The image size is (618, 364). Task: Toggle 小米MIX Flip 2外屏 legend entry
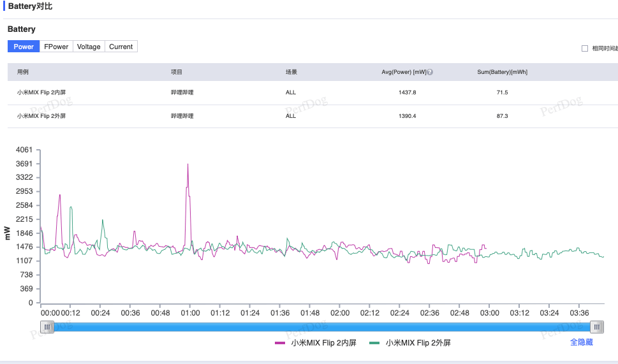click(x=410, y=343)
